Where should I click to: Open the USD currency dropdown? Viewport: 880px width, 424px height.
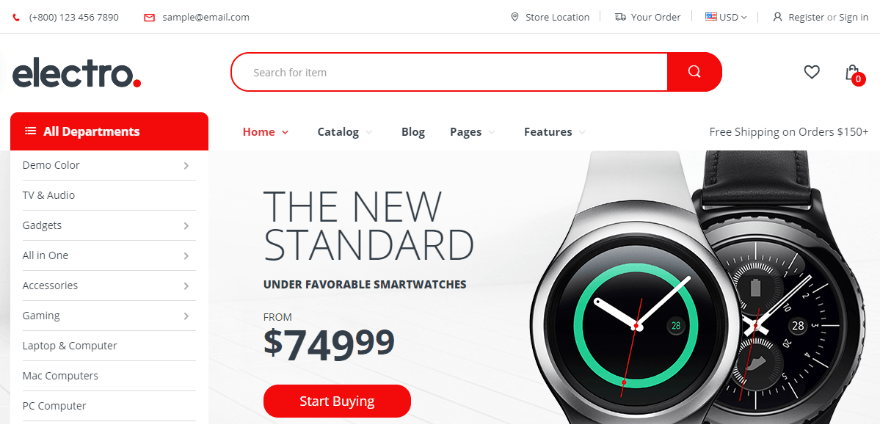tap(726, 17)
